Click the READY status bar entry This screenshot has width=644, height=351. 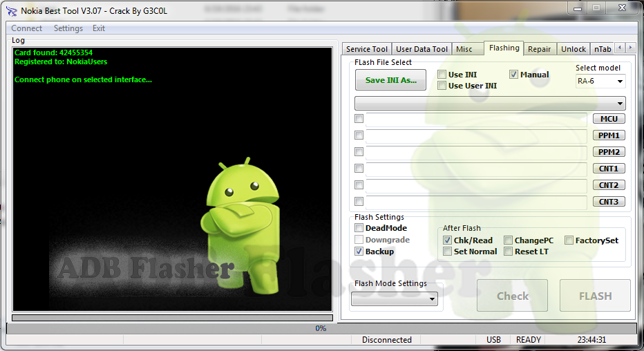tap(528, 340)
